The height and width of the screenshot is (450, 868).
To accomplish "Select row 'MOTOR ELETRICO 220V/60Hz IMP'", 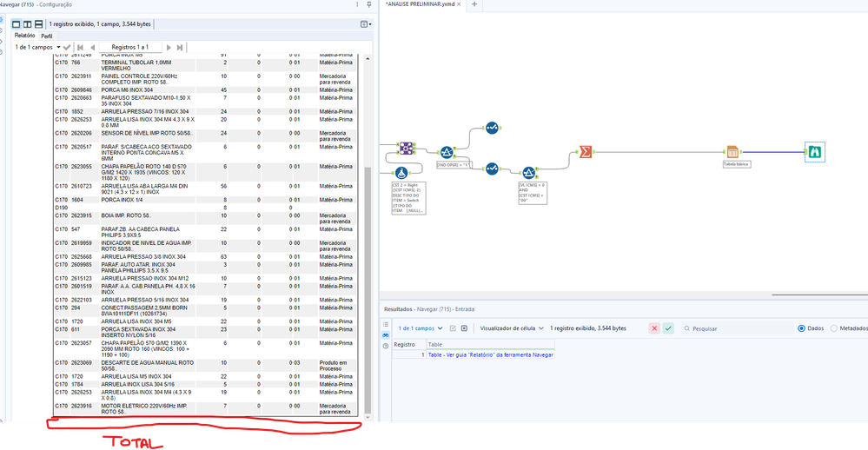I will [205, 408].
